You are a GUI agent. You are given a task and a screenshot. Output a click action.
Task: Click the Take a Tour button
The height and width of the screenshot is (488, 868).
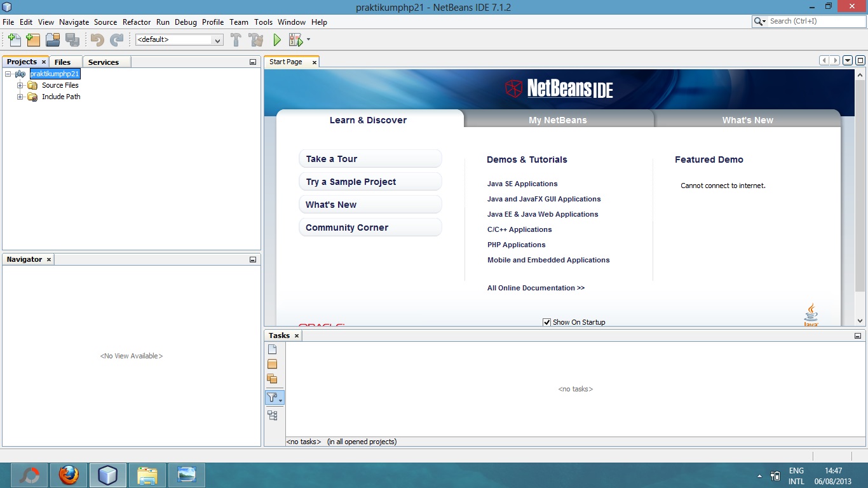[370, 159]
